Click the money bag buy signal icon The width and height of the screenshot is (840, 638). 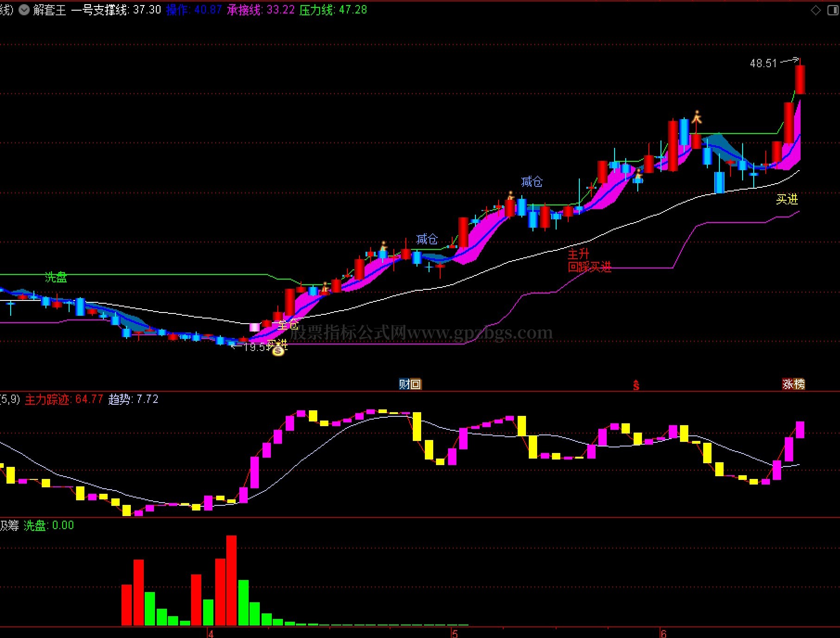(278, 350)
